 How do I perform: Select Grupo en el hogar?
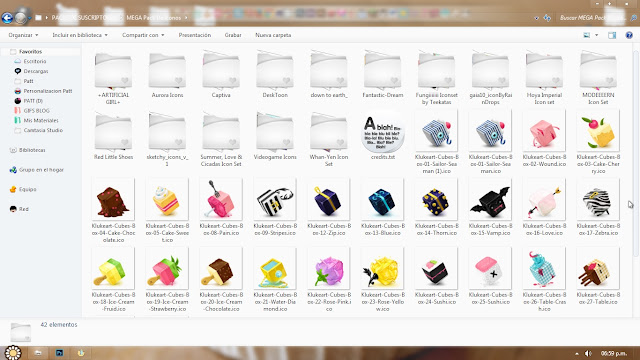41,170
